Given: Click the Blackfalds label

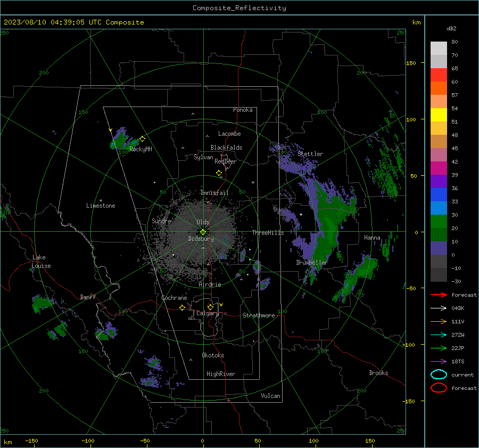Looking at the screenshot, I should (226, 148).
